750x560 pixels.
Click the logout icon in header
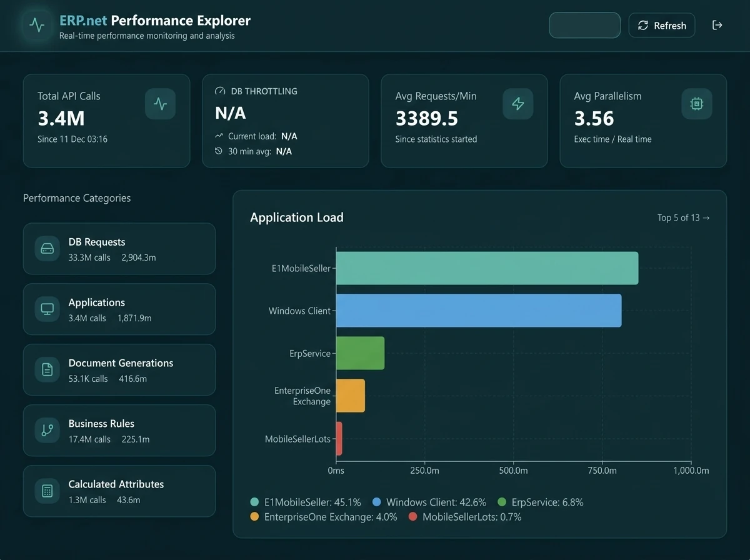[x=717, y=25]
